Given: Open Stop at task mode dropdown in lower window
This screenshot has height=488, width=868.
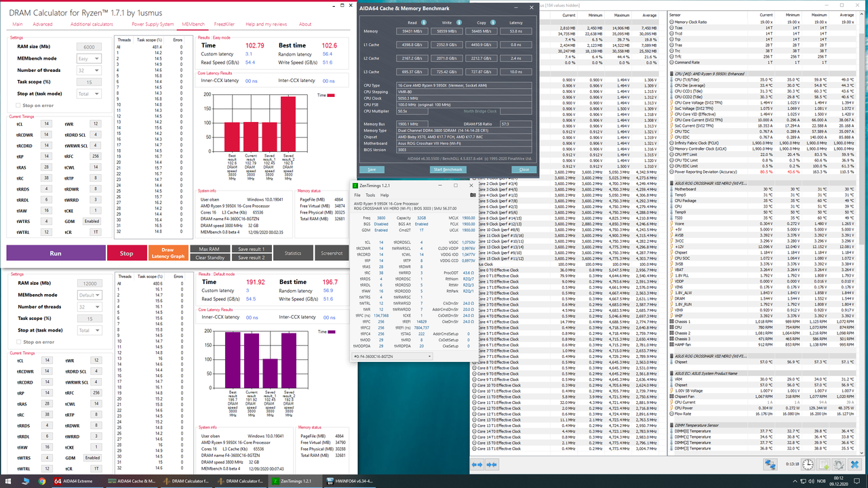Looking at the screenshot, I should pyautogui.click(x=89, y=330).
